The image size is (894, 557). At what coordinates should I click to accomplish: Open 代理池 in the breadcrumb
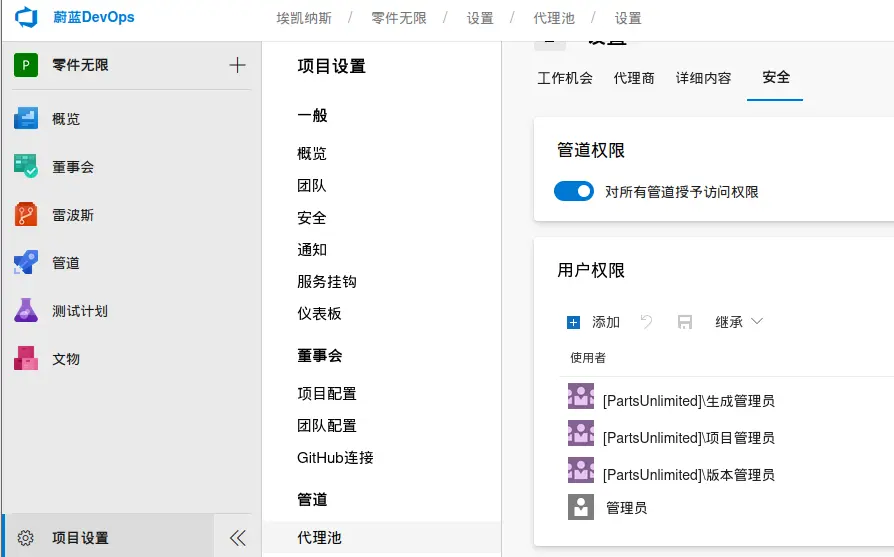tap(554, 18)
